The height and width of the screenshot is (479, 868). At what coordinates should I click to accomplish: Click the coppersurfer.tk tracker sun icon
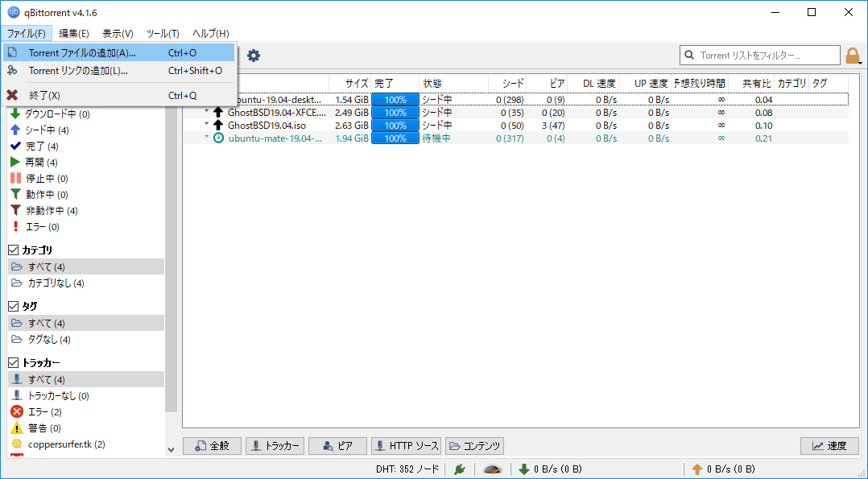pyautogui.click(x=17, y=444)
